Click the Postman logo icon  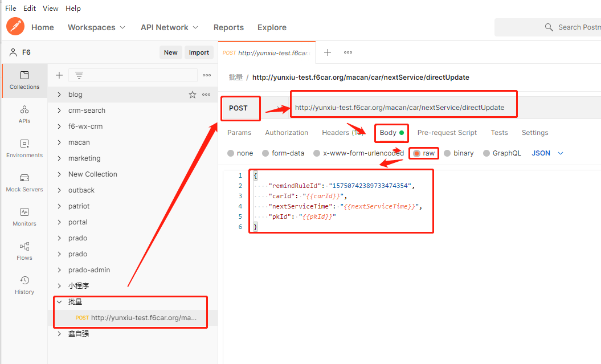coord(15,26)
